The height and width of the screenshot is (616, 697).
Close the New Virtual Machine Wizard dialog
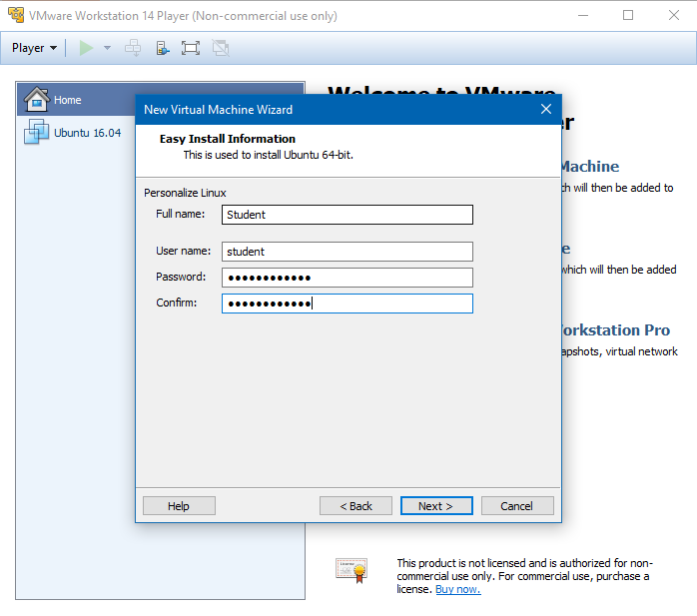546,109
